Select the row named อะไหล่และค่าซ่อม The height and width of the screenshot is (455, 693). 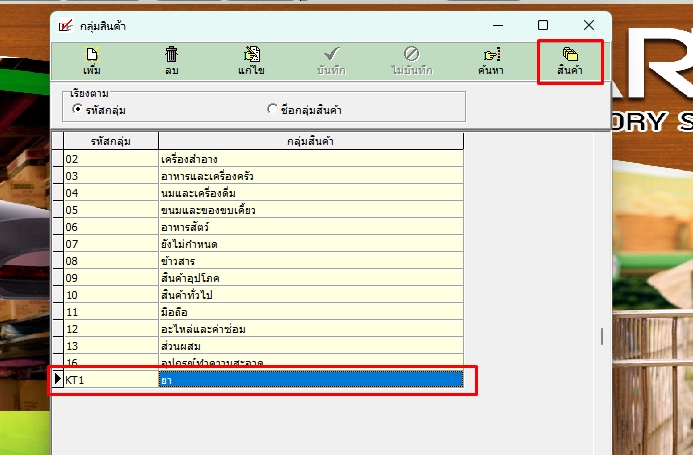(x=258, y=329)
